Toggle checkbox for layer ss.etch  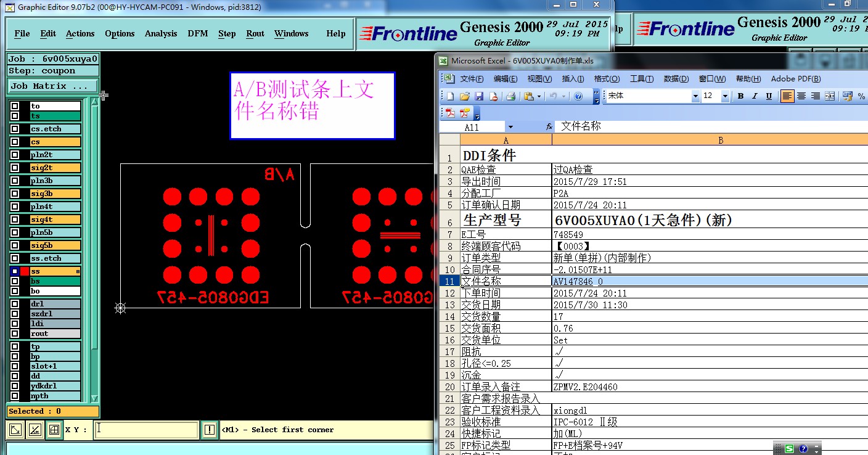pos(15,258)
